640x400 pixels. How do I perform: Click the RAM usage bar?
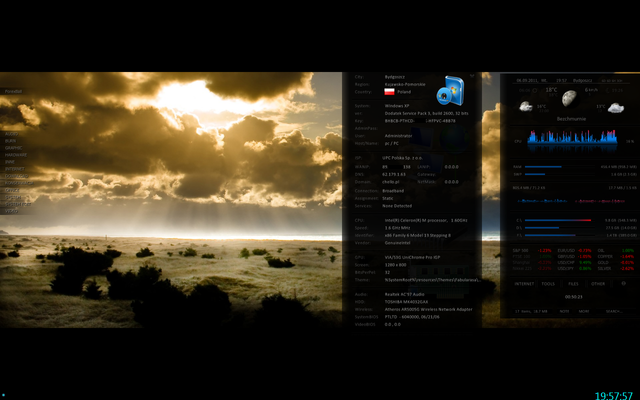point(560,167)
